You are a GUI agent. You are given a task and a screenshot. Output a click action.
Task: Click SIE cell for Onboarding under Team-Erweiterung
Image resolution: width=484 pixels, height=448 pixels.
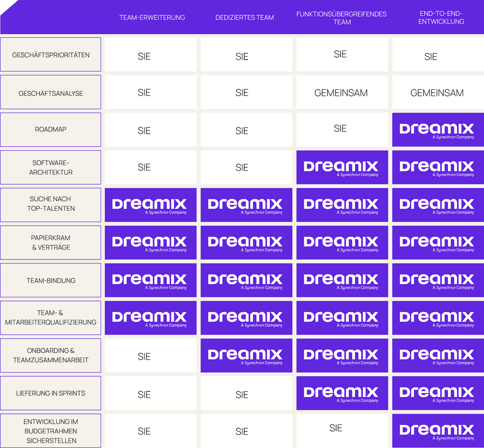[x=144, y=356]
